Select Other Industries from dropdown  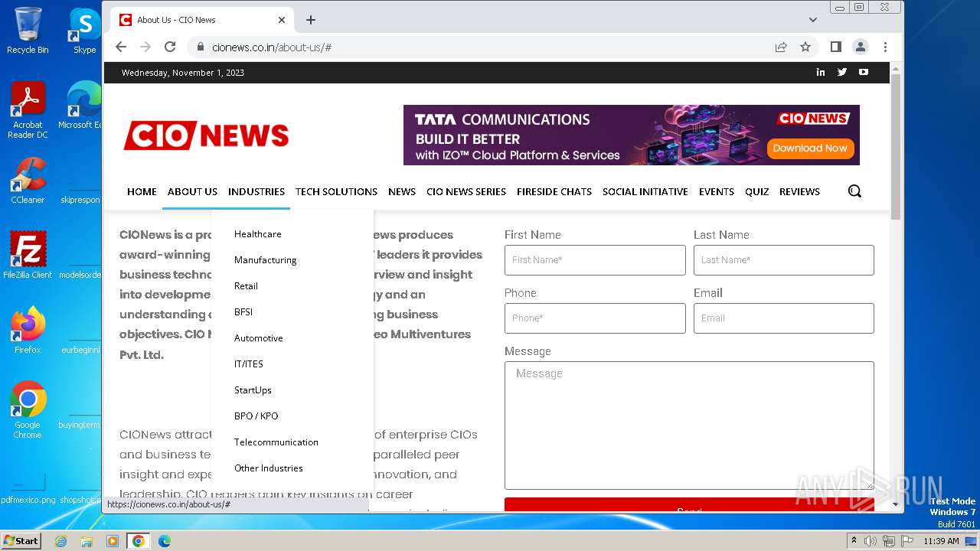click(x=269, y=468)
